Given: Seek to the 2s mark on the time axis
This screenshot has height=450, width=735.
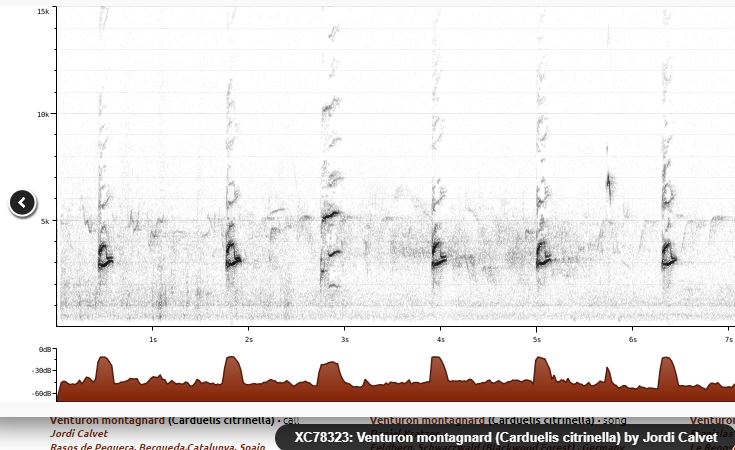Looking at the screenshot, I should tap(249, 339).
